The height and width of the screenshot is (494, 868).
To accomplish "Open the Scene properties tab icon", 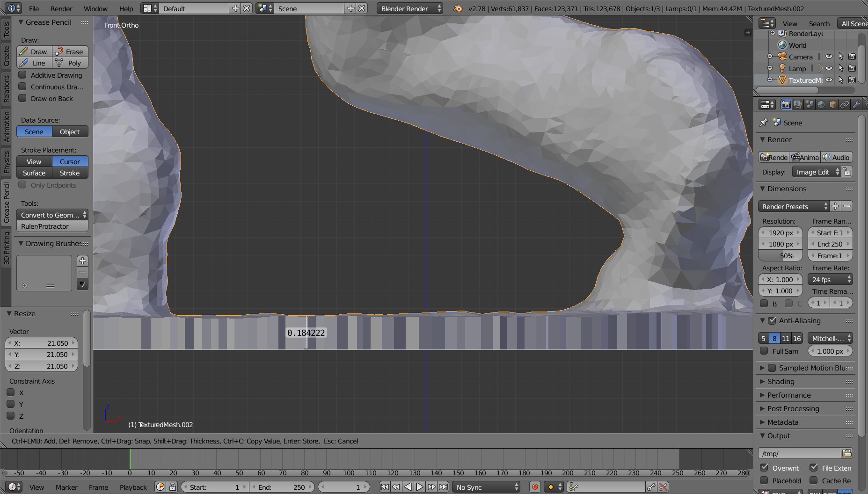I will [810, 105].
